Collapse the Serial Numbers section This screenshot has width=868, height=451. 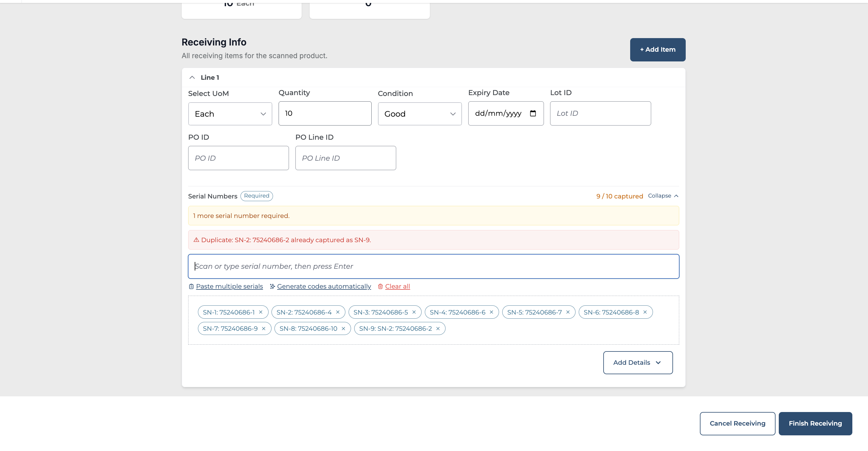point(663,196)
